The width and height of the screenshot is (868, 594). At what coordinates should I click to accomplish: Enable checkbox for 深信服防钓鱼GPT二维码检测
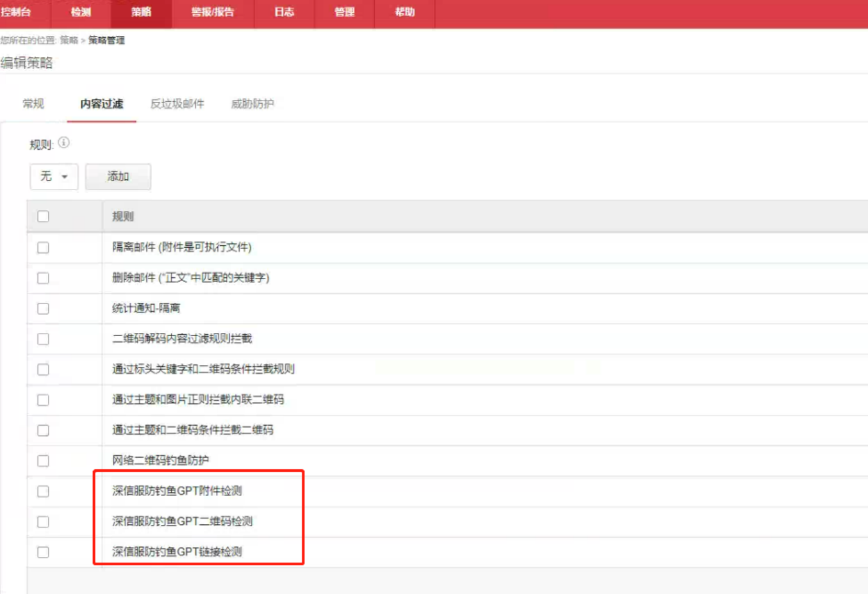43,522
